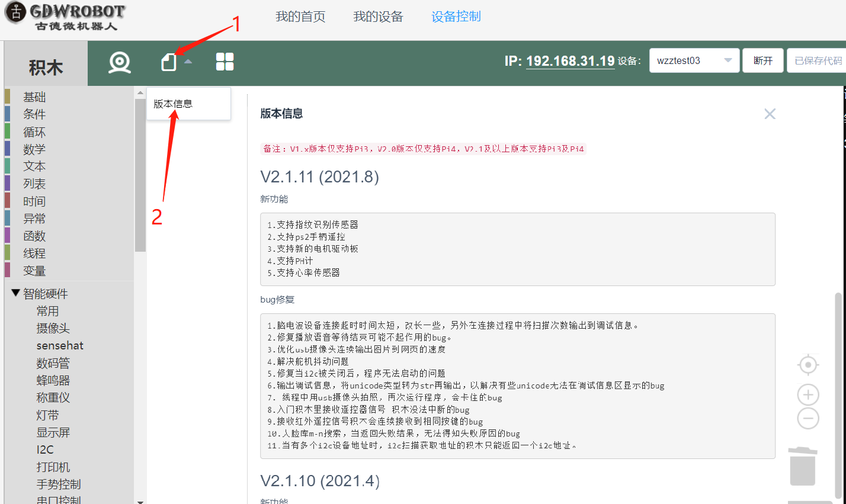Open 灯带 hardware category

click(47, 415)
